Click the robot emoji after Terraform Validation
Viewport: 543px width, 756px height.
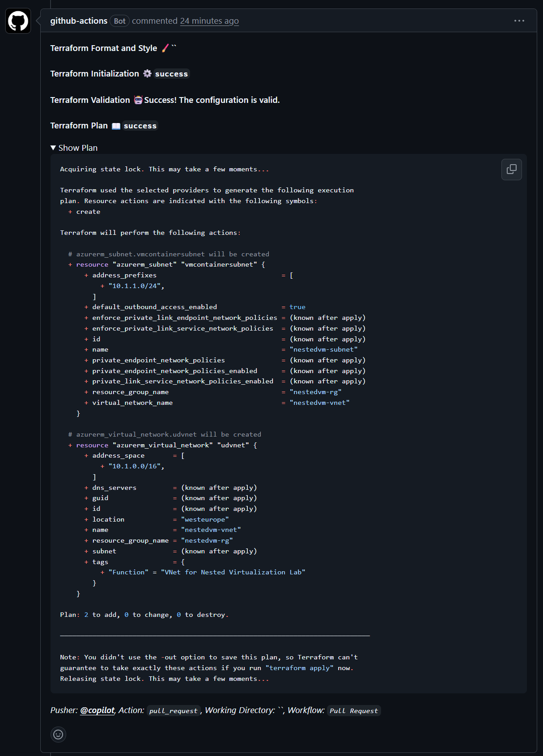pyautogui.click(x=138, y=100)
